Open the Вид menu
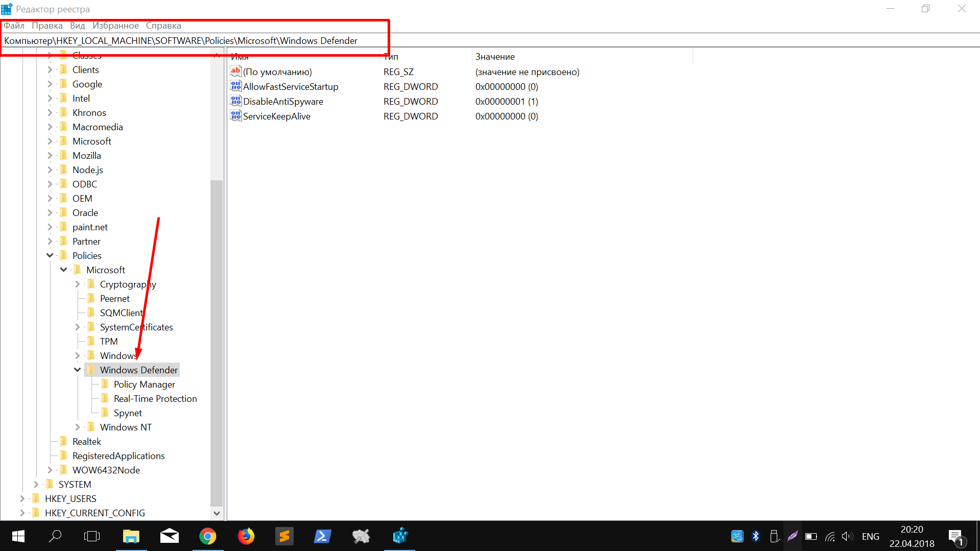 point(78,26)
